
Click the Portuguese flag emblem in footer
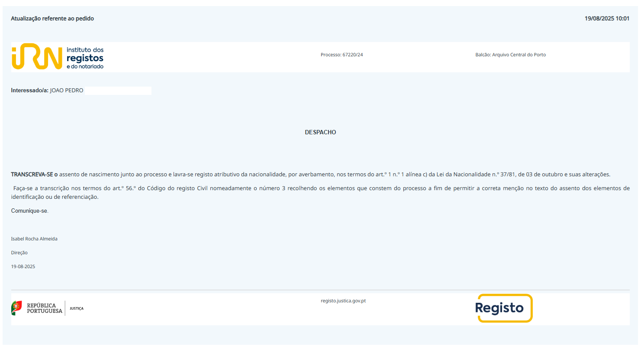pyautogui.click(x=16, y=308)
